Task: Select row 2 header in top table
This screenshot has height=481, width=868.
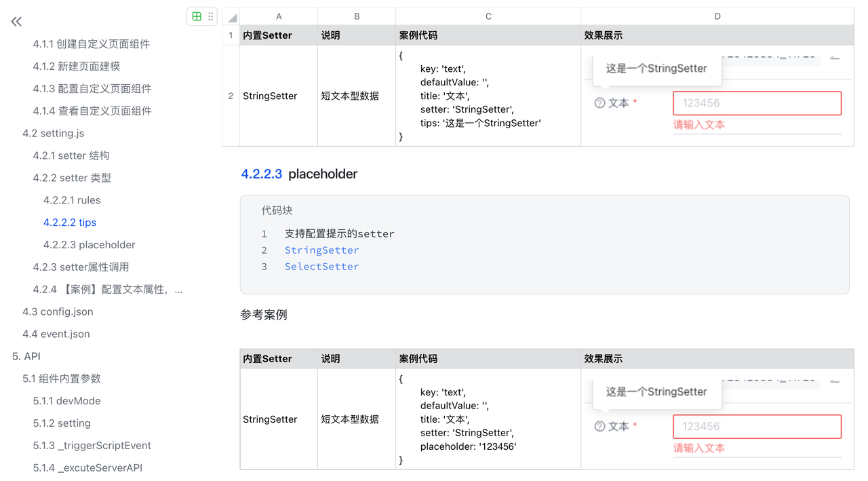Action: click(x=231, y=96)
